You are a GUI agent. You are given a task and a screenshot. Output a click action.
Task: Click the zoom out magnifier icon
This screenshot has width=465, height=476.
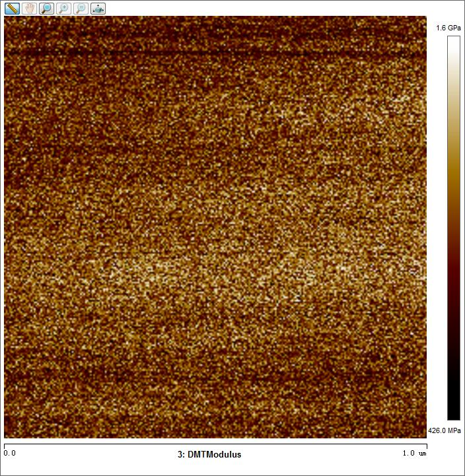click(x=81, y=9)
